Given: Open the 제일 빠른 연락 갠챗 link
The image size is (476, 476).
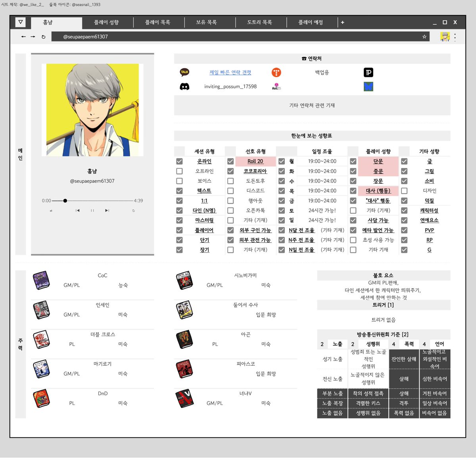Looking at the screenshot, I should tap(230, 72).
